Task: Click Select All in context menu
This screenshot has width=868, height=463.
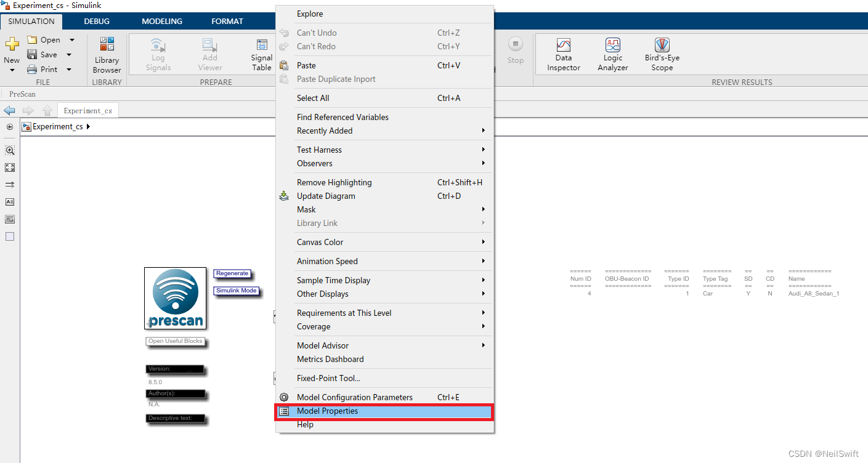Action: [x=384, y=98]
